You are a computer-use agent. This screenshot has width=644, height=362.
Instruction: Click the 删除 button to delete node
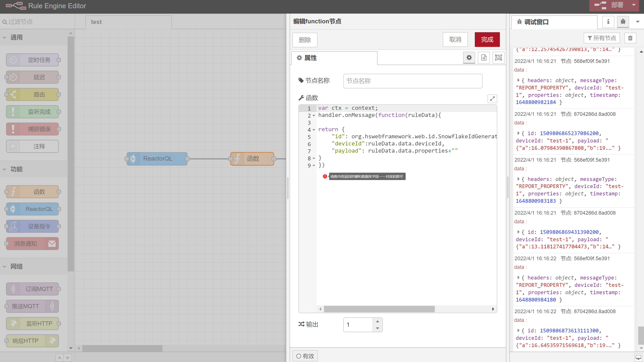point(305,39)
